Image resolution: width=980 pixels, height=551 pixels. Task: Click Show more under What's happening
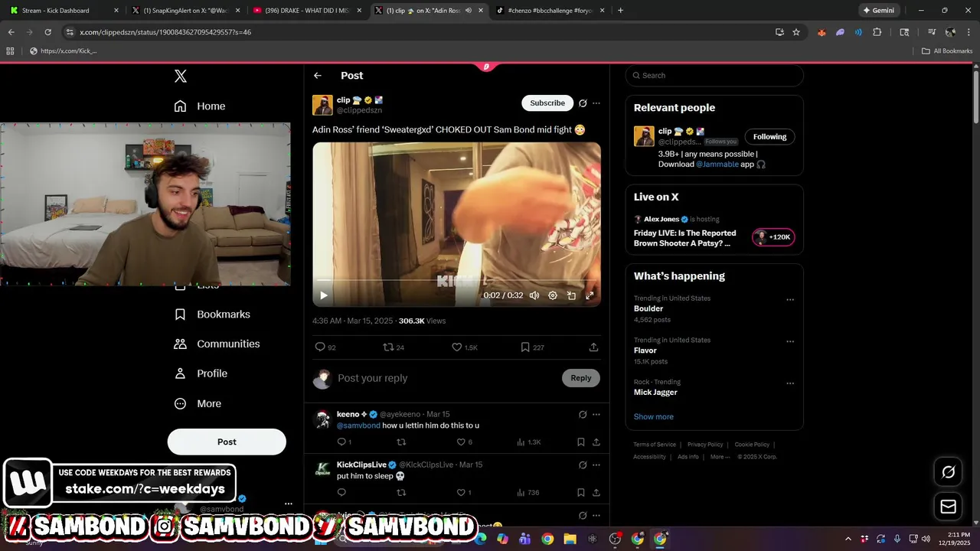pyautogui.click(x=654, y=417)
